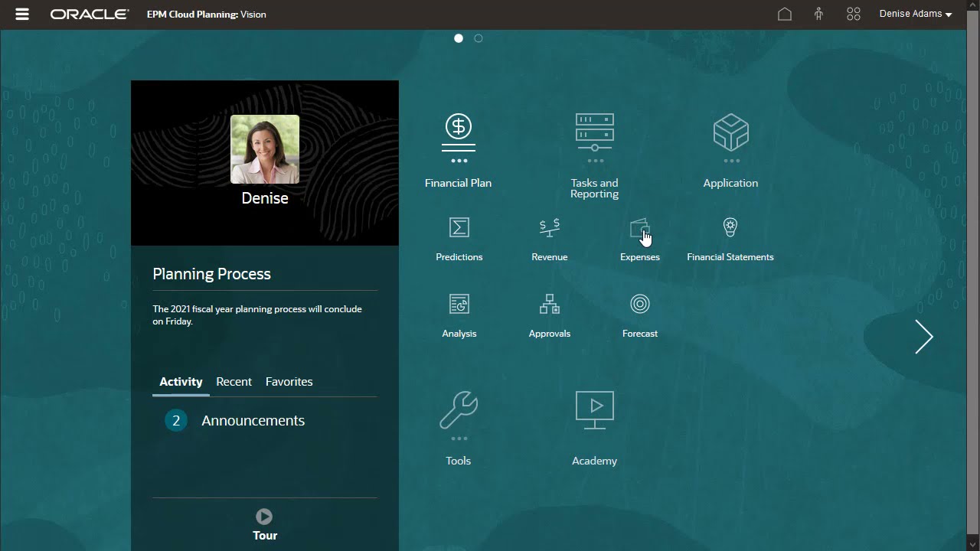Open the Financial Plan cluster icon
The image size is (980, 551).
(x=459, y=132)
